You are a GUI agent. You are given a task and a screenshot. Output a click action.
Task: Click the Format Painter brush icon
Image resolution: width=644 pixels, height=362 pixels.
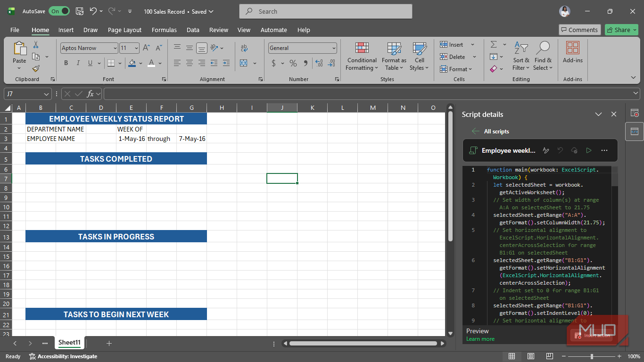pos(36,69)
